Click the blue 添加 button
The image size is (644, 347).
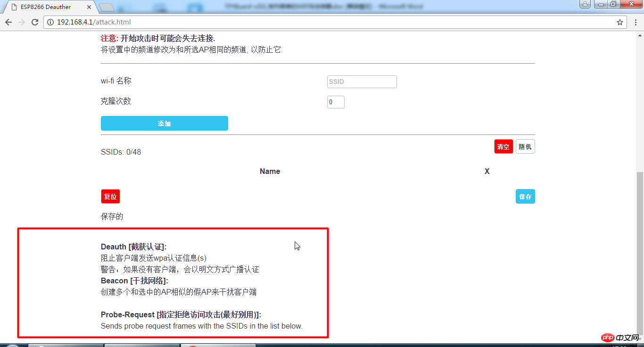[165, 124]
